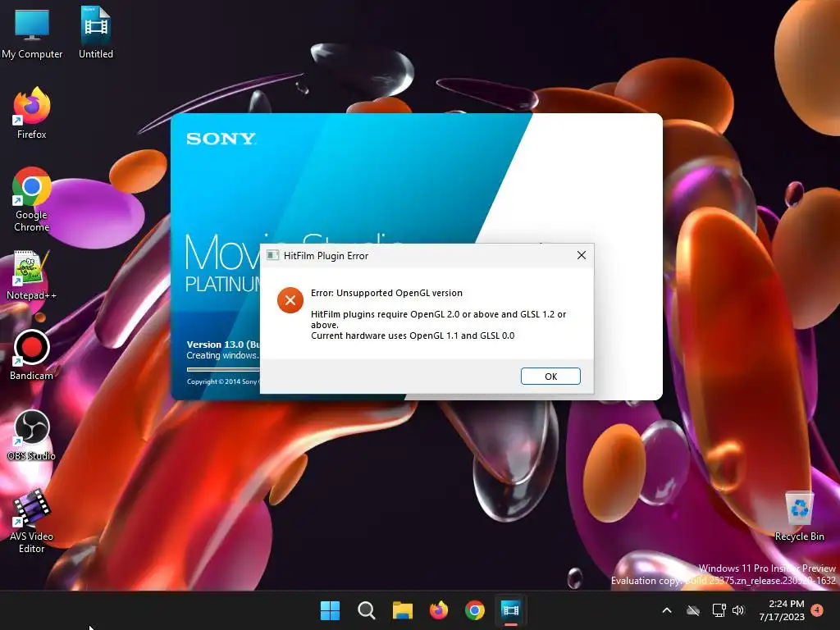Open taskbar Search

[x=367, y=610]
